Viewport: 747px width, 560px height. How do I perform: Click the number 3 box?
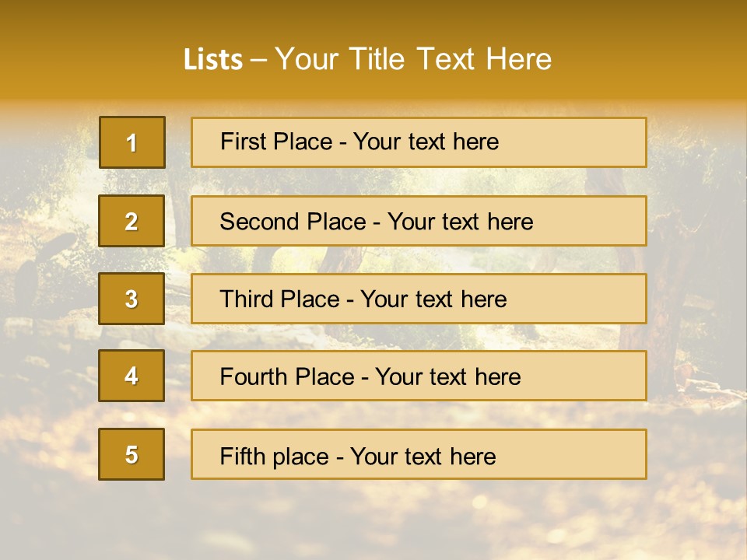click(x=132, y=299)
